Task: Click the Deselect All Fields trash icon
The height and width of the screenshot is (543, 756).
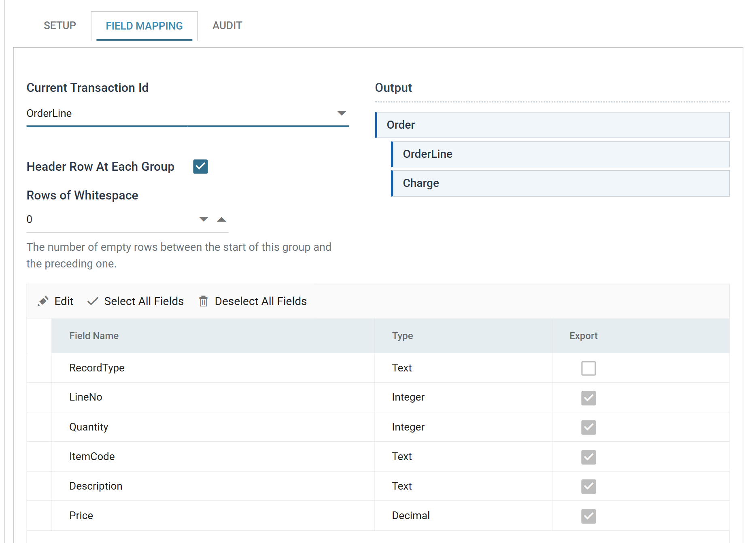Action: [x=203, y=301]
